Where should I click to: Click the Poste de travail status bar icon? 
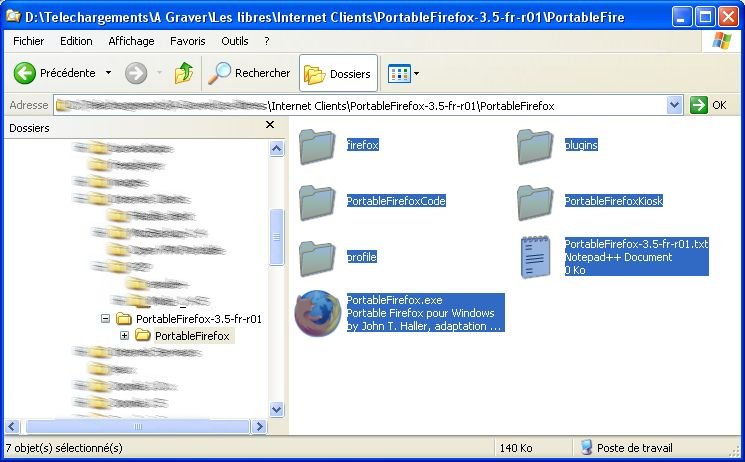coord(587,448)
